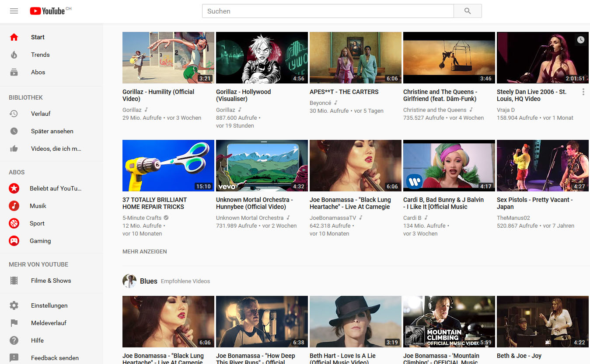Click the thumbs-up liked videos icon
Viewport: 590px width, 364px height.
[14, 149]
